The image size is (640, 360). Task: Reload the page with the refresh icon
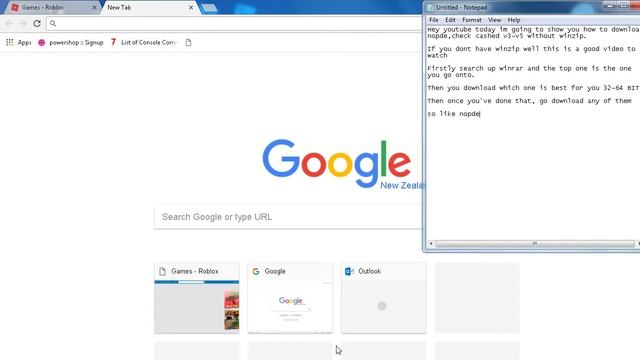[x=37, y=24]
